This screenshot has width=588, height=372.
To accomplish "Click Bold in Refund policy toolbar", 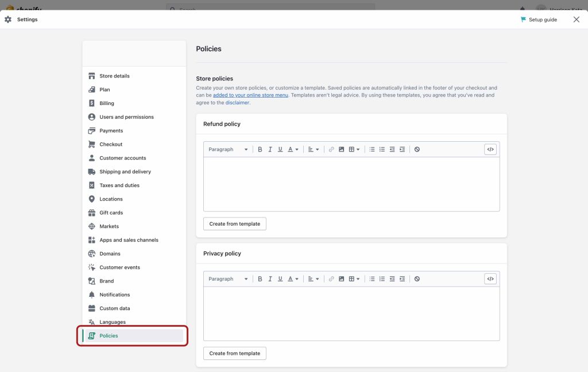I will [260, 149].
